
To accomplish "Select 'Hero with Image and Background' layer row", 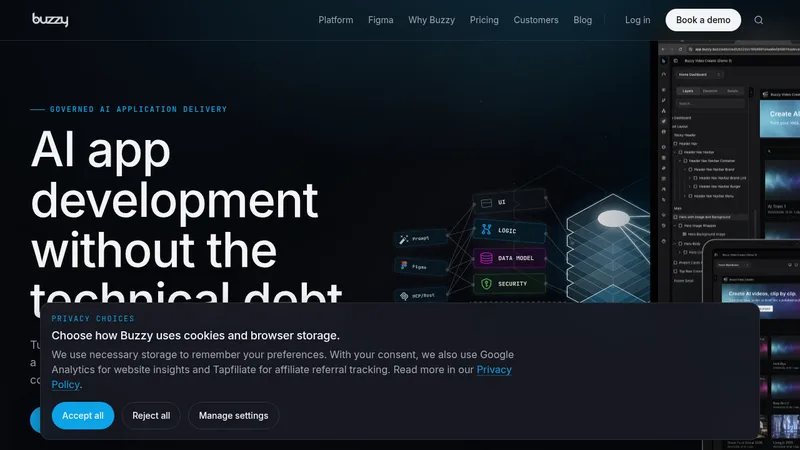I will 710,217.
